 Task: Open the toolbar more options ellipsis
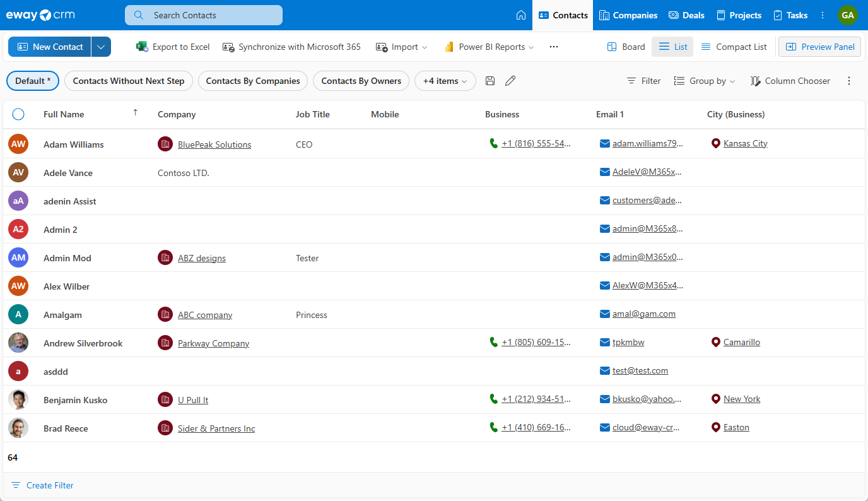click(554, 47)
